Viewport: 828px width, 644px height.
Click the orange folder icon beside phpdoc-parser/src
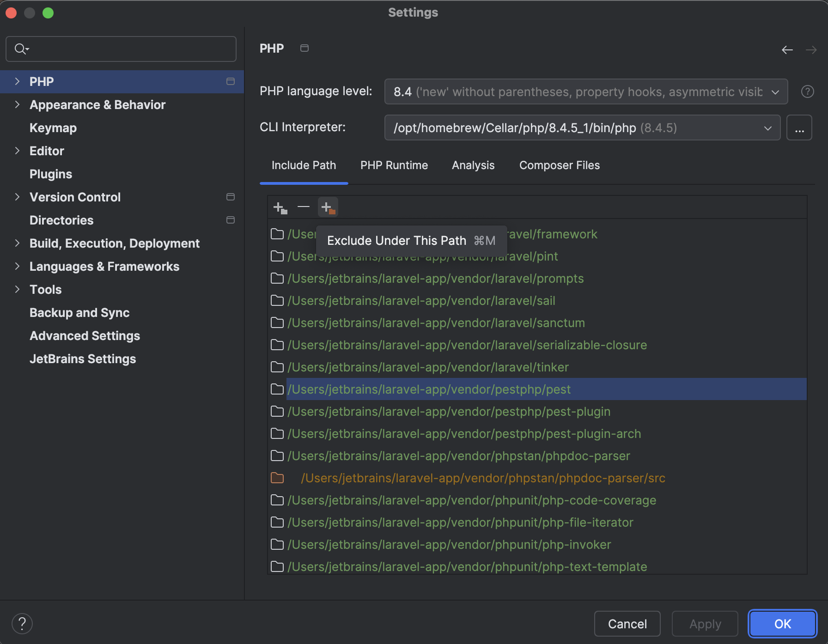[x=278, y=478]
